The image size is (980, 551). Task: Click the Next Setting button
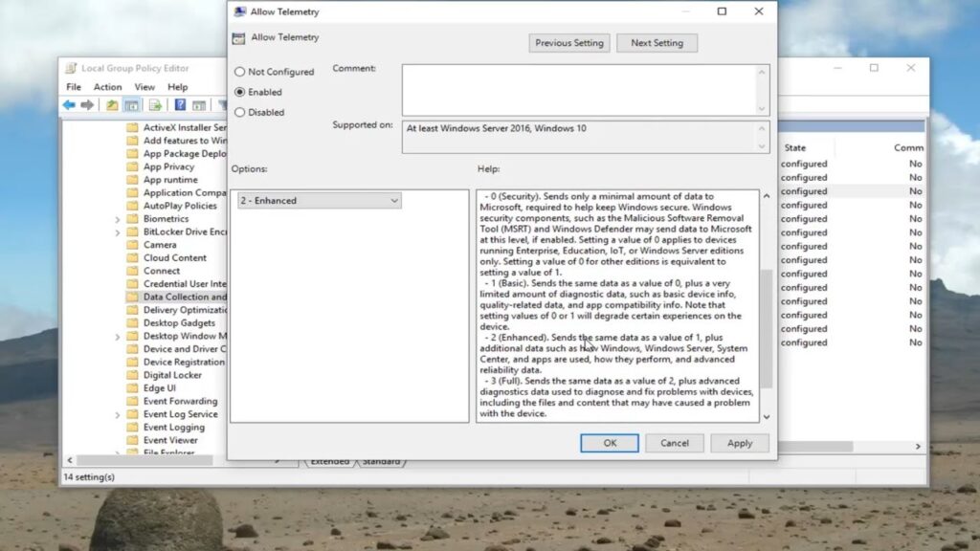tap(657, 43)
